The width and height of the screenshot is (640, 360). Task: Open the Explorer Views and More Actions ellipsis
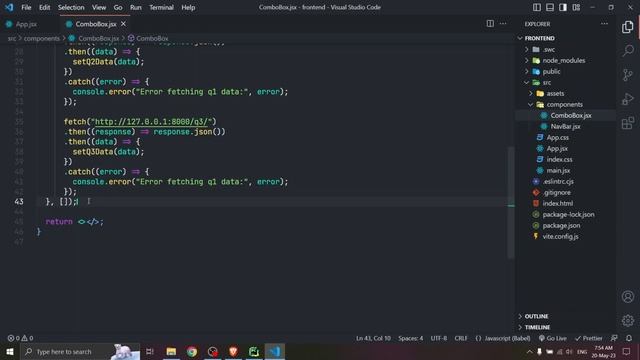[604, 24]
